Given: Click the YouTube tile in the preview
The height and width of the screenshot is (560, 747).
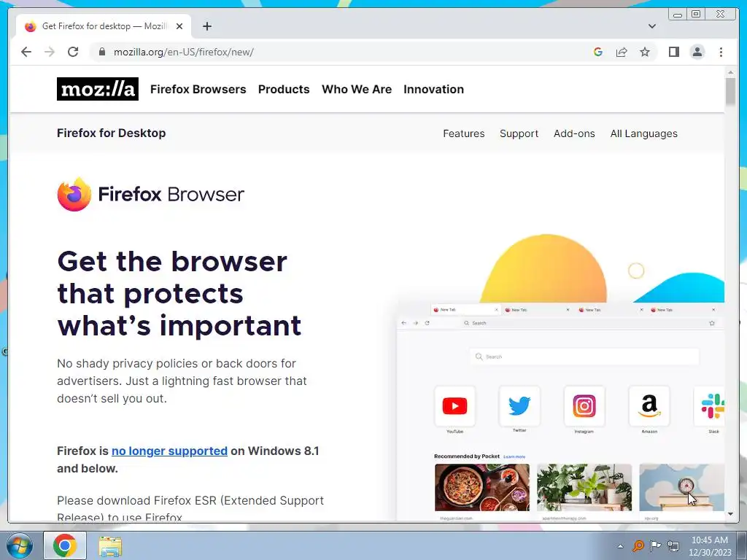Looking at the screenshot, I should point(454,406).
